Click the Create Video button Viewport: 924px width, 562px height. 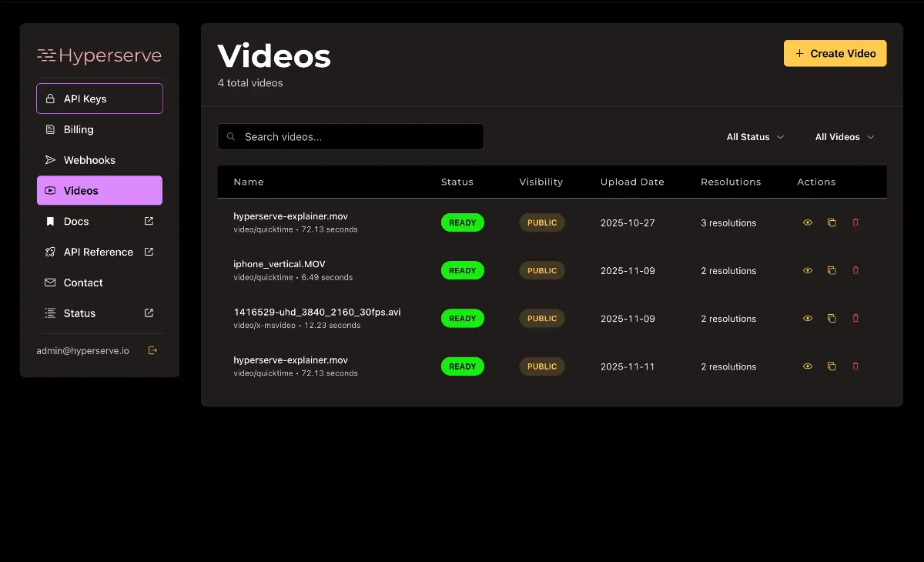(835, 53)
